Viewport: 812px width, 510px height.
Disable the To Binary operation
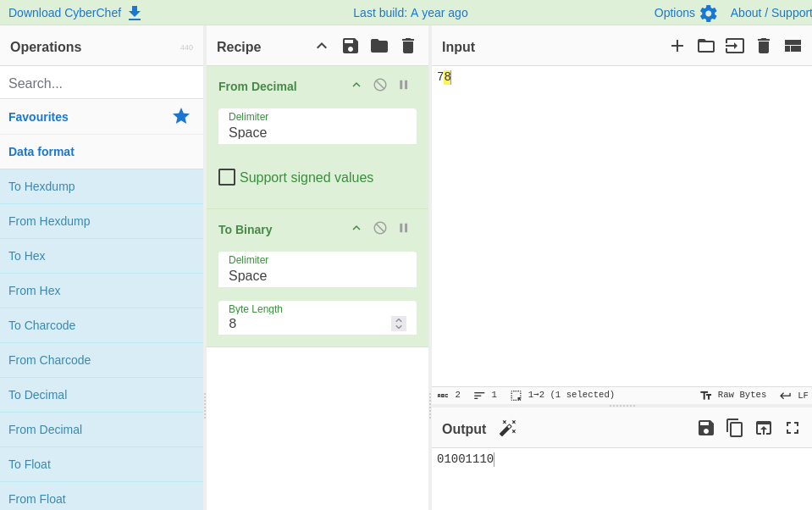tap(380, 228)
